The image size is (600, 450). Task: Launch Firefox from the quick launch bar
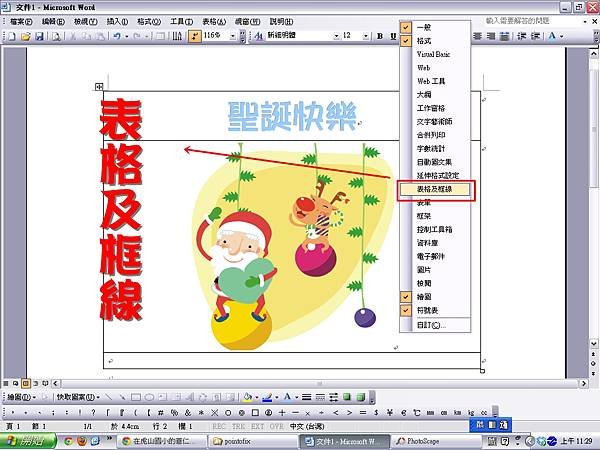[x=82, y=441]
